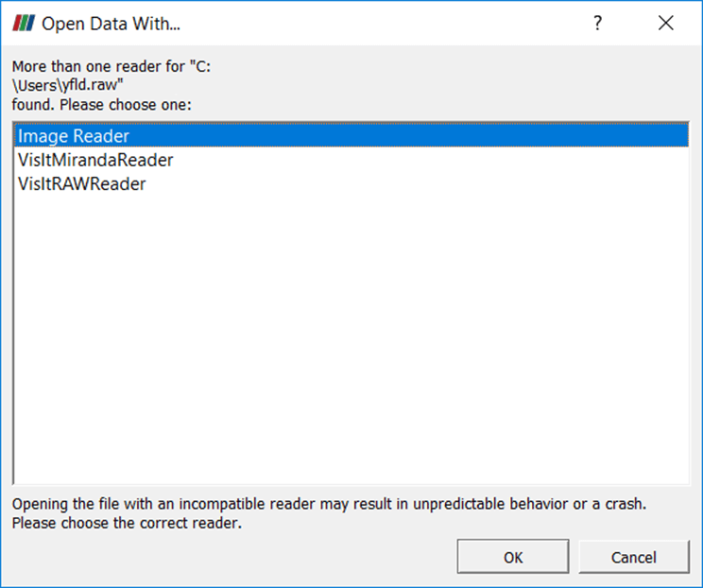Close the Open Data With dialog

pos(666,23)
